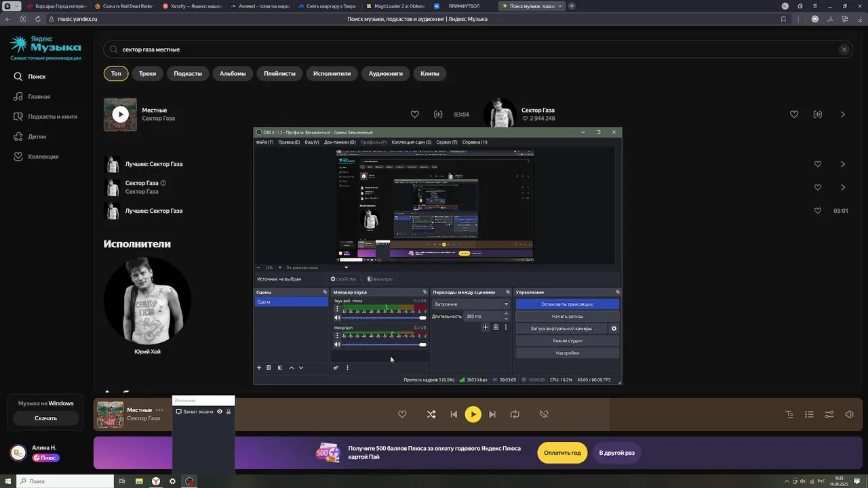Open advanced audio properties gear in OBS mixer
Image resolution: width=868 pixels, height=488 pixels.
click(336, 367)
